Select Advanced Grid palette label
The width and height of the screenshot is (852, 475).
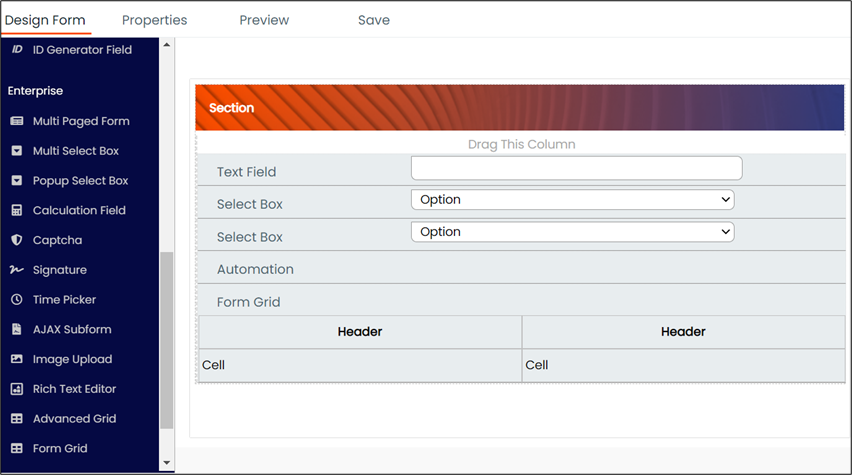click(74, 418)
